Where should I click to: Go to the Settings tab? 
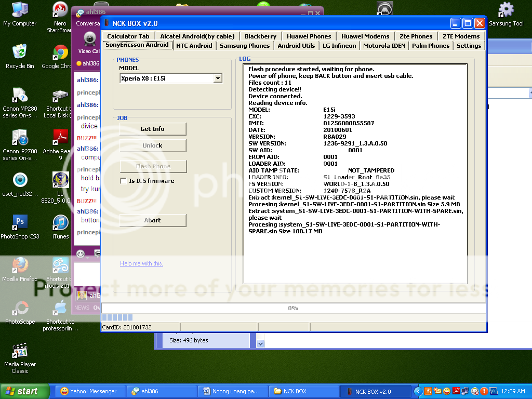click(469, 46)
